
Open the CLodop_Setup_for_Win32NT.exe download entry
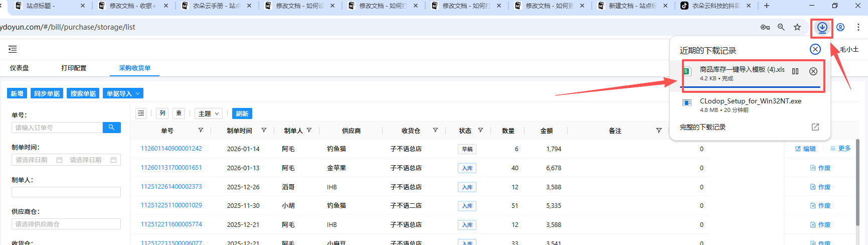tap(750, 105)
